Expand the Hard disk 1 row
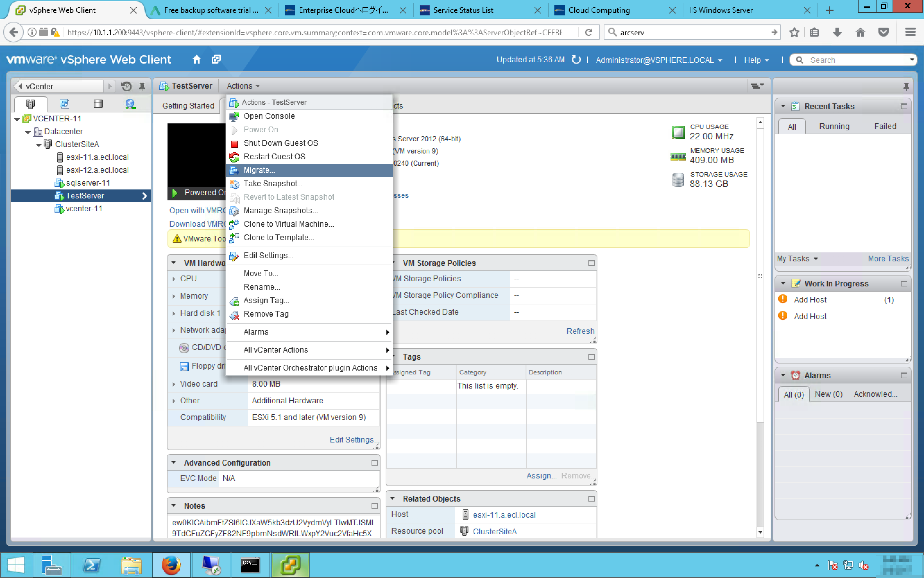The height and width of the screenshot is (578, 924). pos(174,313)
